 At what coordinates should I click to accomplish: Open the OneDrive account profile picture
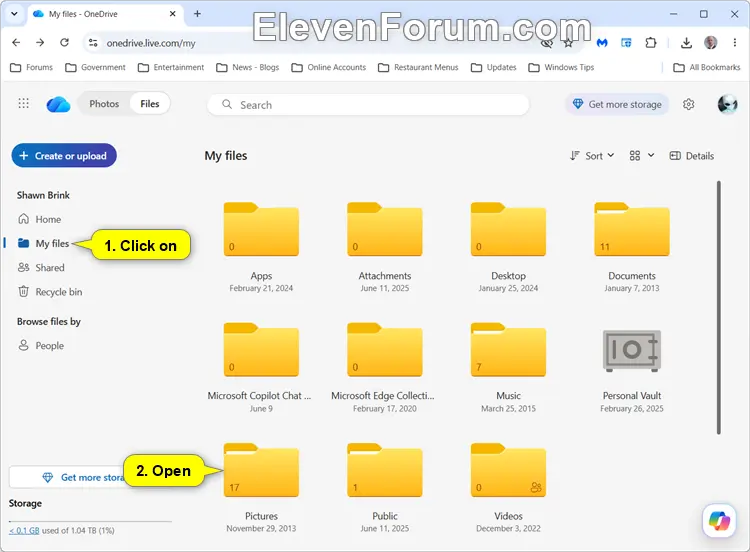tap(727, 104)
